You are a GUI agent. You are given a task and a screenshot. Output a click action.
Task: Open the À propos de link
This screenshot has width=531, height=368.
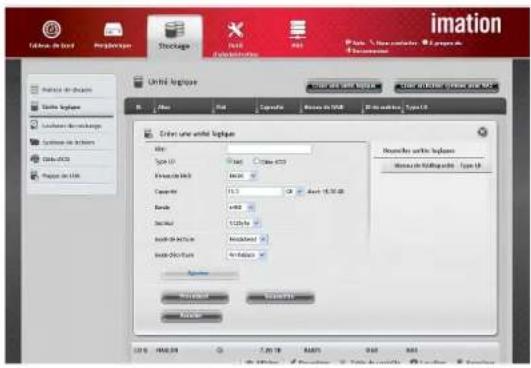point(442,43)
